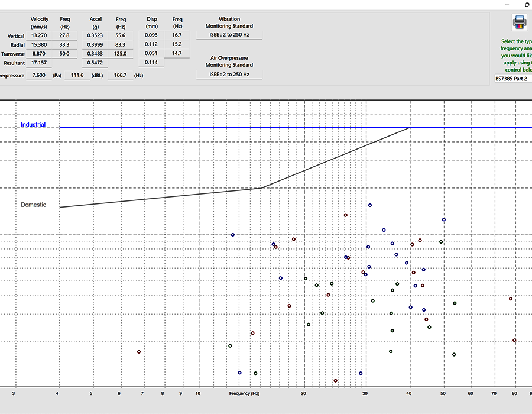Select the isolated red data point near 7 Hz
Viewport: 532px width, 414px height.
[139, 351]
